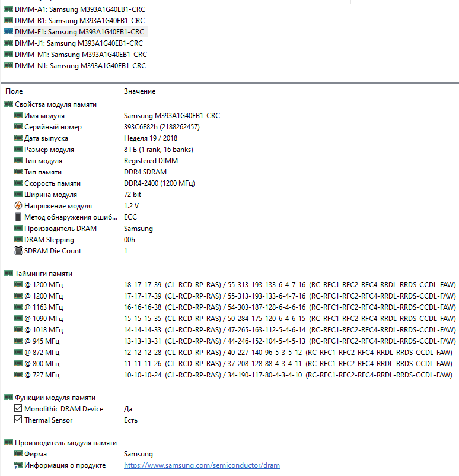
Task: Click the DIMM-B1 memory chip icon
Action: coord(8,20)
